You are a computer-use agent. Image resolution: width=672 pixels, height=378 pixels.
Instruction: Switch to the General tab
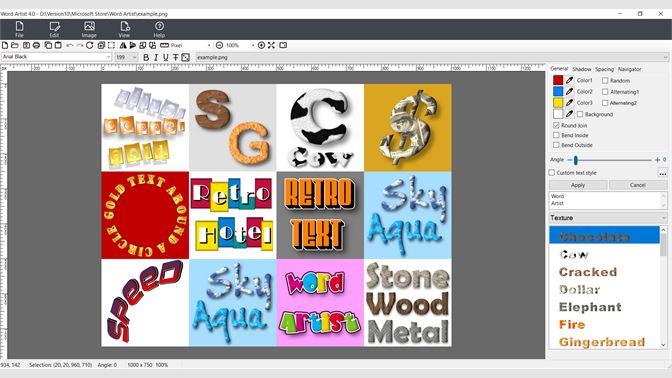[559, 69]
